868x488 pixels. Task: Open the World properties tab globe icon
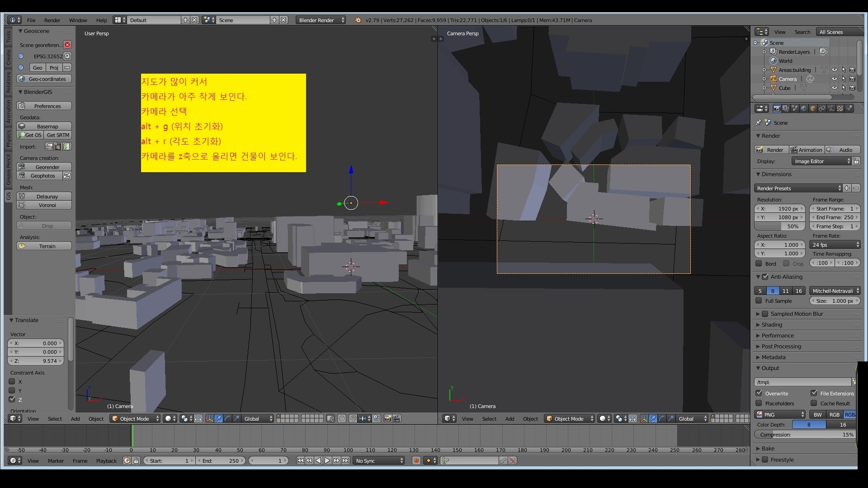804,108
